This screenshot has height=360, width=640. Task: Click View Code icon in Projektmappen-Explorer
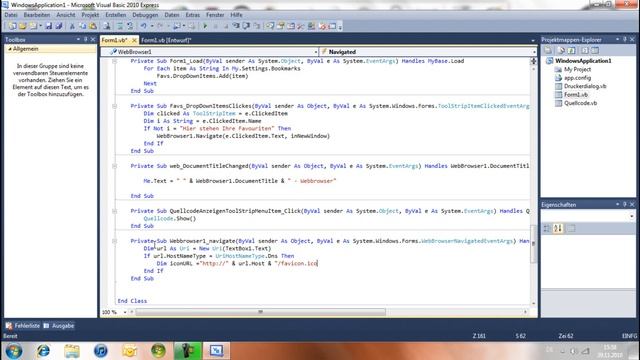click(584, 51)
